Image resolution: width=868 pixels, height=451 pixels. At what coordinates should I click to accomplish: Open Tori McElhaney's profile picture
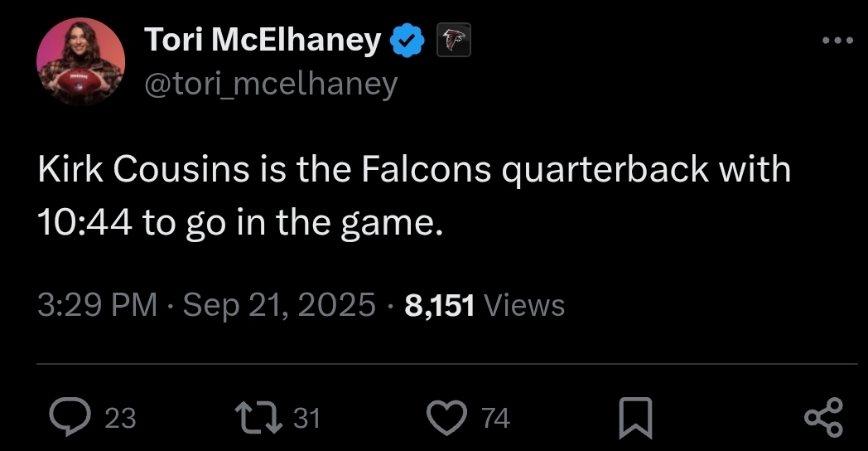click(x=81, y=61)
